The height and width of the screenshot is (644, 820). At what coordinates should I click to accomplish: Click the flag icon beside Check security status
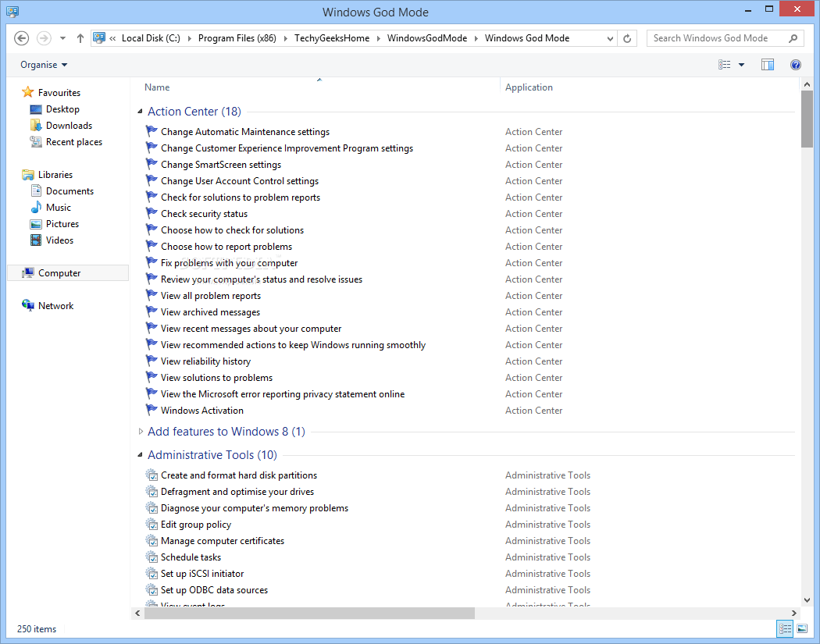click(151, 213)
